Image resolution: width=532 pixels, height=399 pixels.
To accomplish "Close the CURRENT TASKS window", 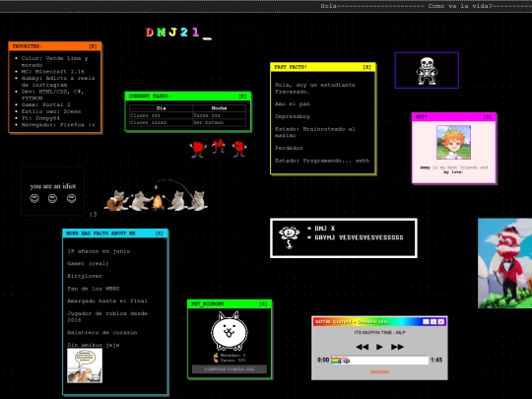I will point(242,96).
